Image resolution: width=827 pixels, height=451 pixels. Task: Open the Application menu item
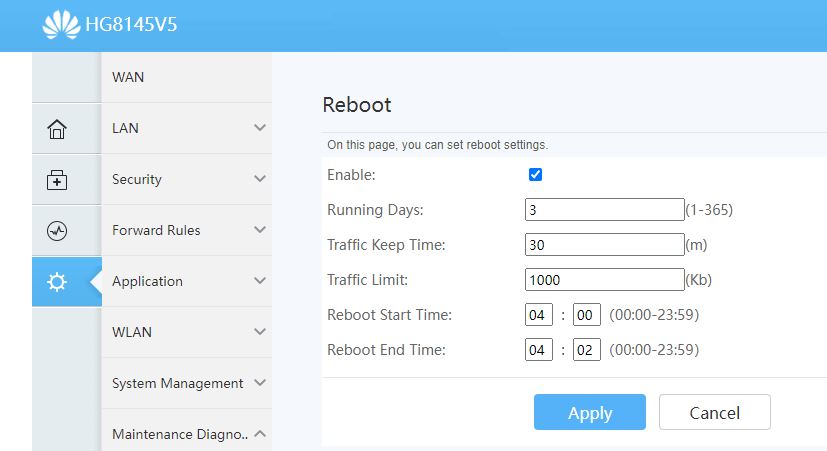pyautogui.click(x=147, y=281)
